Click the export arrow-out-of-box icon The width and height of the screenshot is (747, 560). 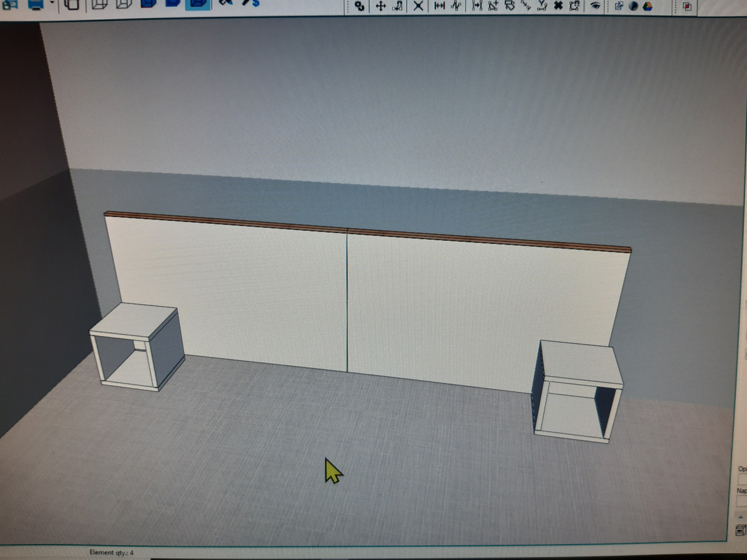pos(619,6)
